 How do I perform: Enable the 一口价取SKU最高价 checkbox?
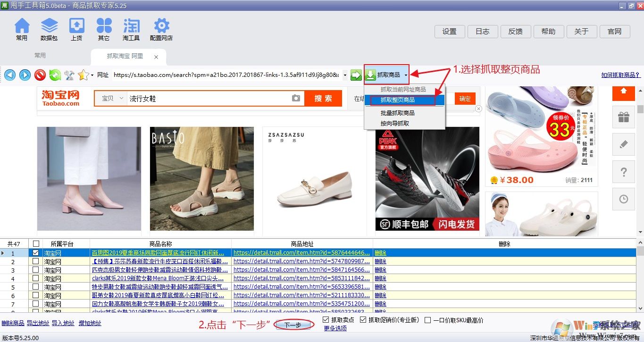427,319
